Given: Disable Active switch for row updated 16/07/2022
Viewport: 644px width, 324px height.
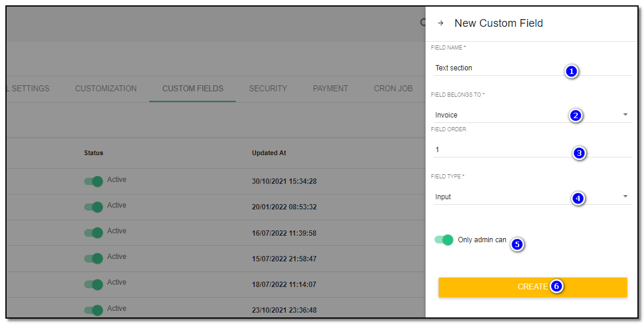Looking at the screenshot, I should point(94,233).
